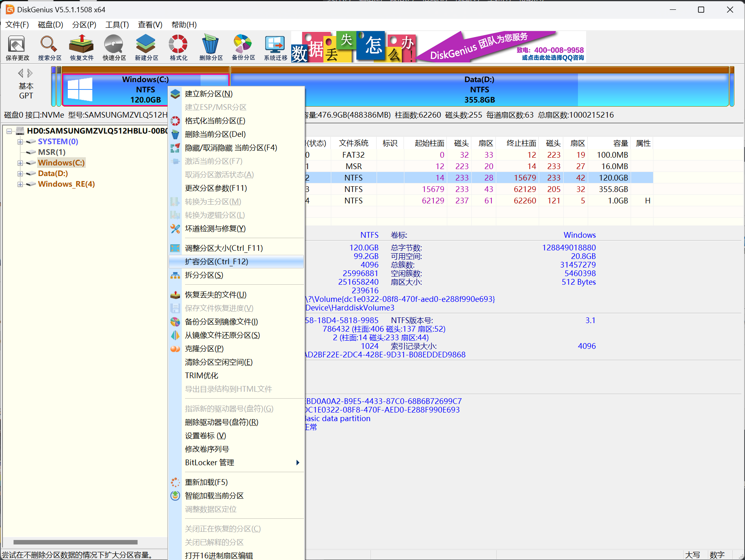This screenshot has height=560, width=745.
Task: Click the 格式化当前分区 lifebuoy icon
Action: (175, 121)
